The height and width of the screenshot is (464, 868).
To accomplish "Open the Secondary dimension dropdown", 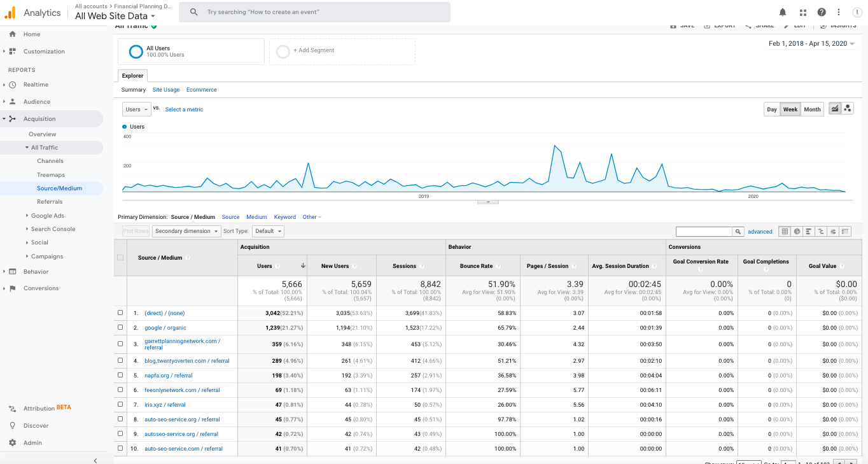I will 187,231.
